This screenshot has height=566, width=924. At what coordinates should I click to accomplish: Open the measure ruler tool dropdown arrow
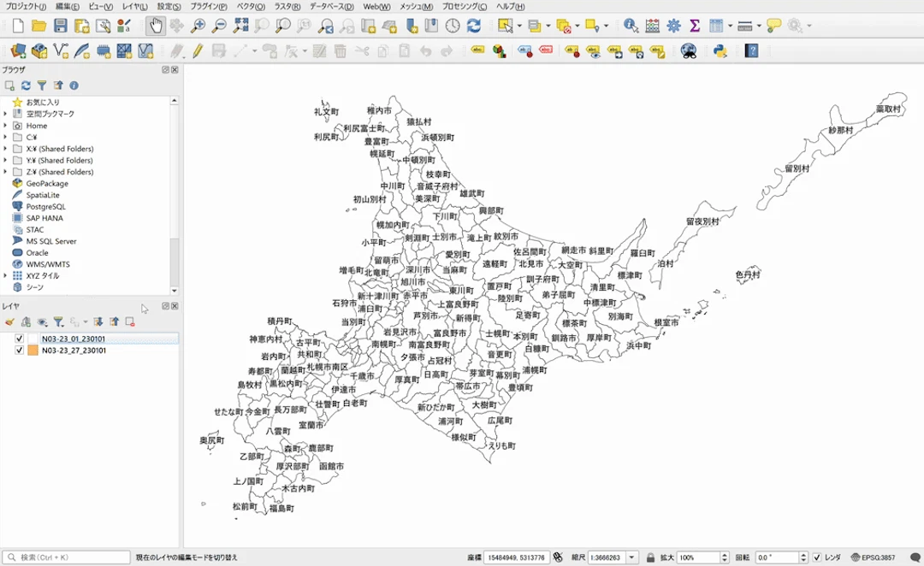(759, 26)
